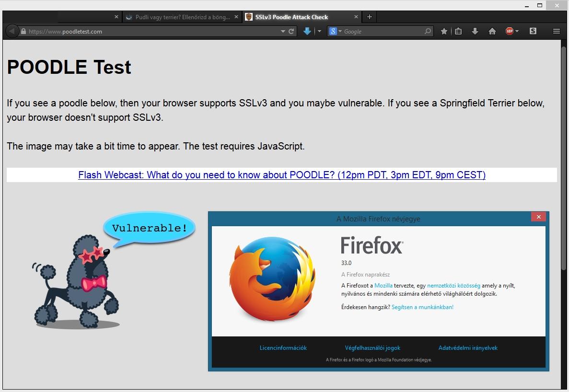Screen dimensions: 569x392
Task: Open Licencinformációk link
Action: pos(283,348)
